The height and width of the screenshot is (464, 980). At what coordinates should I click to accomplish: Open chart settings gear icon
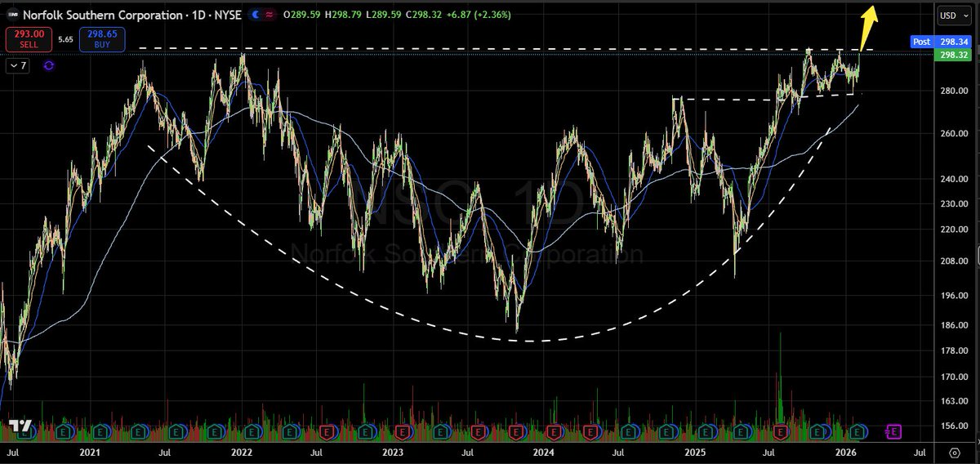[x=954, y=451]
